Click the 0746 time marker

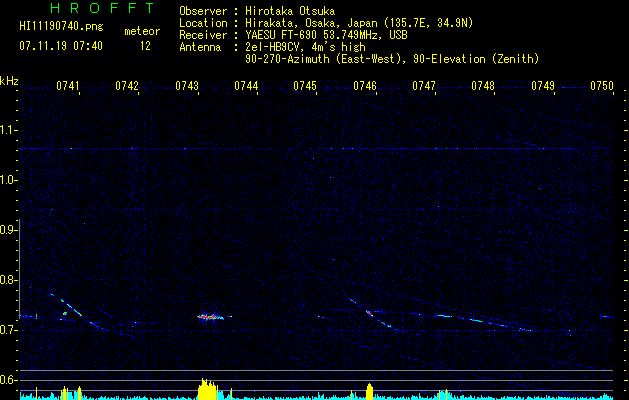coord(365,86)
